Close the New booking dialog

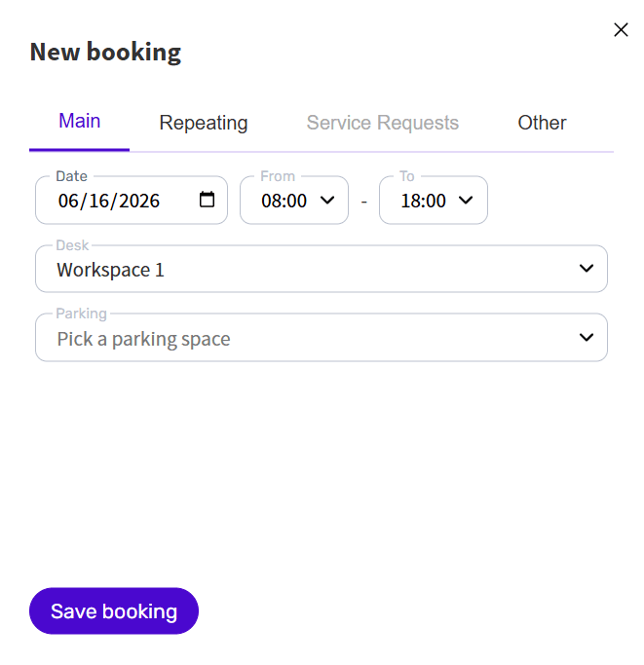coord(621,29)
